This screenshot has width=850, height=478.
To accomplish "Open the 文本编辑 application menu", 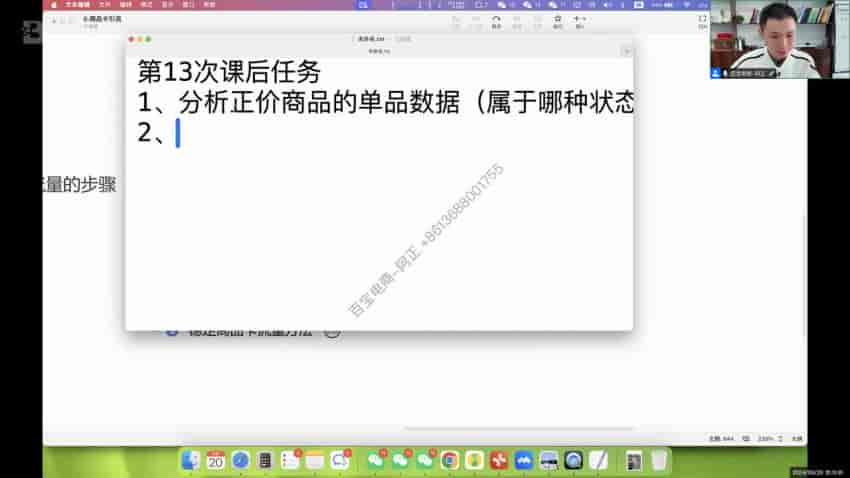I will click(x=78, y=4).
